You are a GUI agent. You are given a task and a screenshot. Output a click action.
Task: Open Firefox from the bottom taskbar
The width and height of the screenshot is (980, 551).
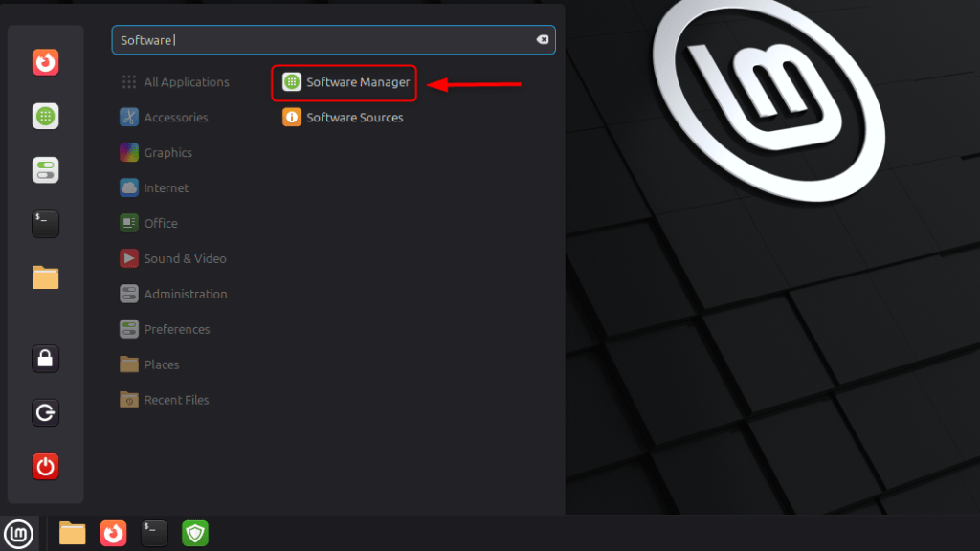(113, 533)
